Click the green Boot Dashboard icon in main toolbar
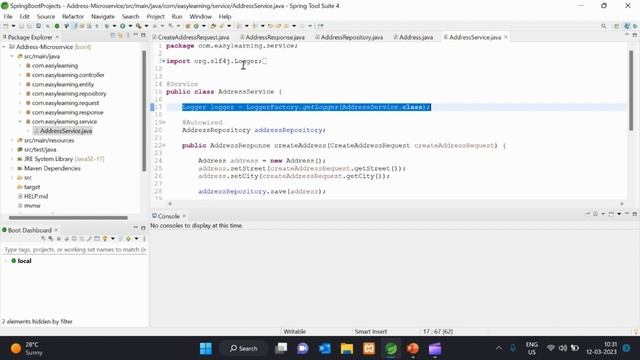 (x=57, y=26)
